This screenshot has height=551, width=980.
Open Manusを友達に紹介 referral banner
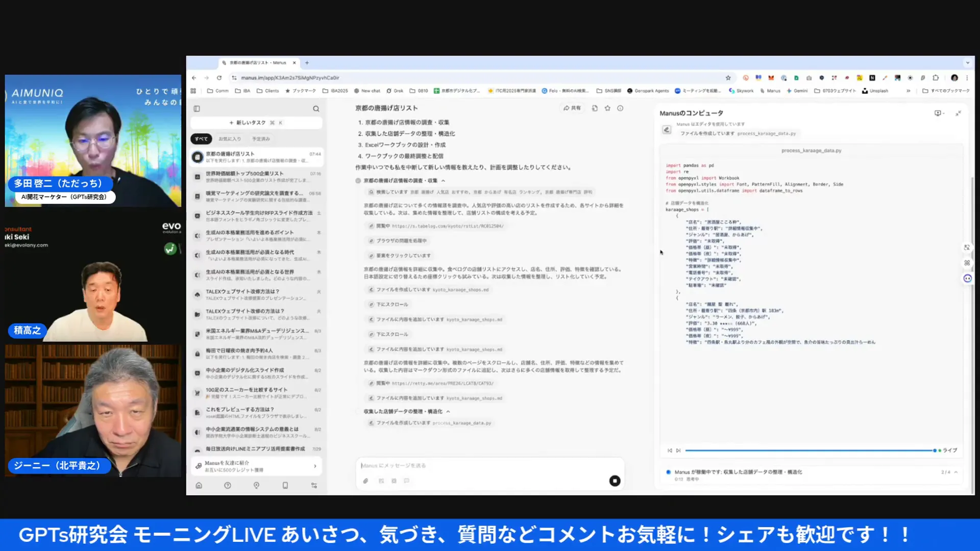click(257, 466)
